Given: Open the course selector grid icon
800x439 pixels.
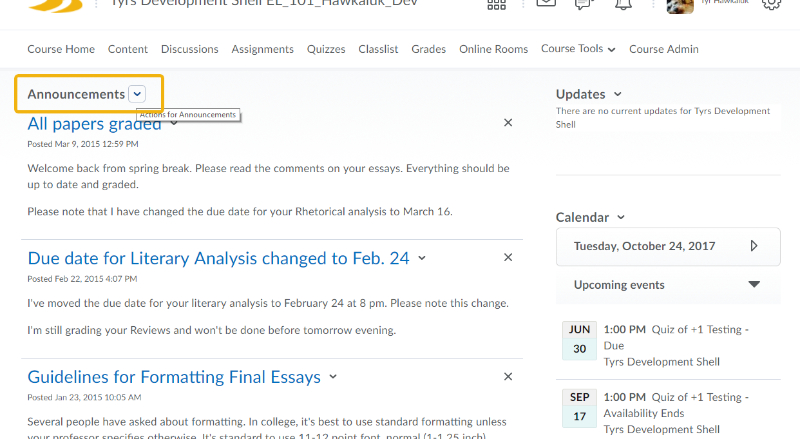Looking at the screenshot, I should [x=496, y=4].
